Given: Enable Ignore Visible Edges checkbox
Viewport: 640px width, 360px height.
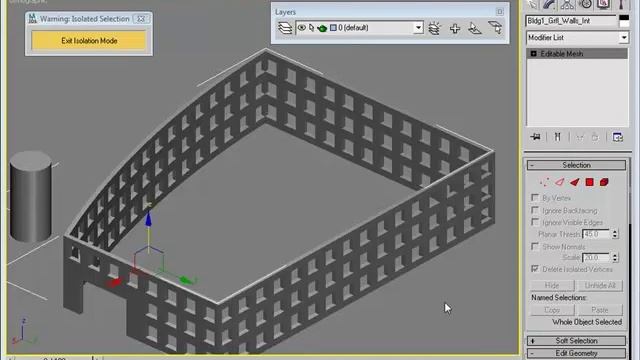Looking at the screenshot, I should 535,222.
